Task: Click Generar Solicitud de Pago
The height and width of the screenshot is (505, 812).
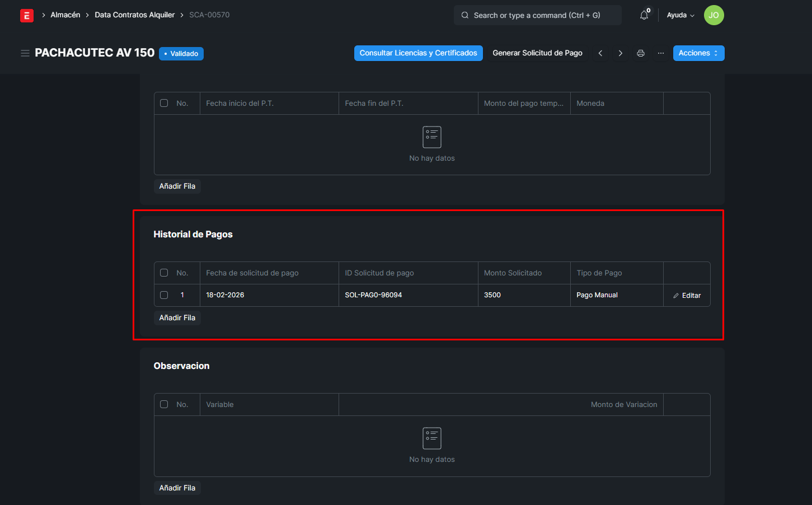Action: [537, 53]
